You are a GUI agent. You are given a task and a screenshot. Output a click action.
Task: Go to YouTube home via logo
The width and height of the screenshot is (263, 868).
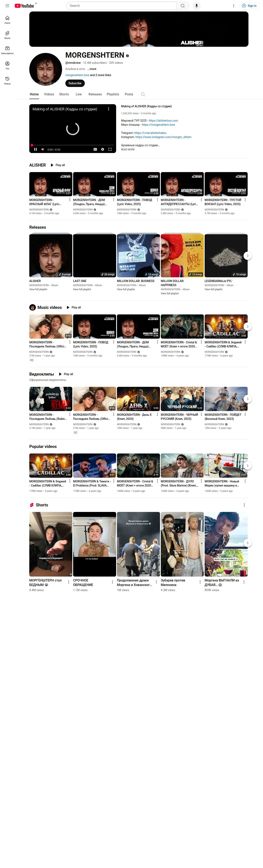[x=24, y=6]
